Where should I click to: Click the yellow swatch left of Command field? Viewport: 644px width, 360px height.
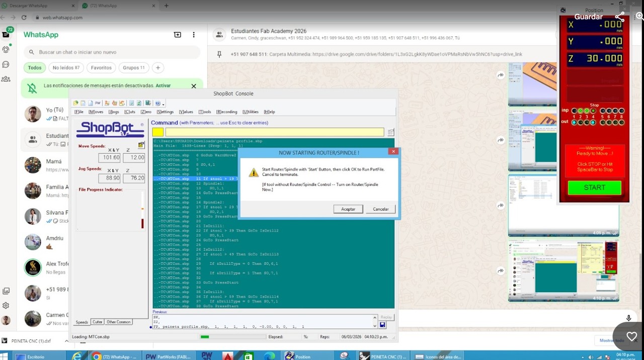tap(158, 132)
